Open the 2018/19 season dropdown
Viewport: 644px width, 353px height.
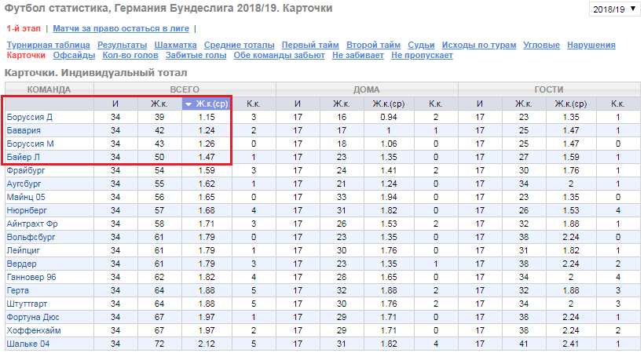click(614, 9)
